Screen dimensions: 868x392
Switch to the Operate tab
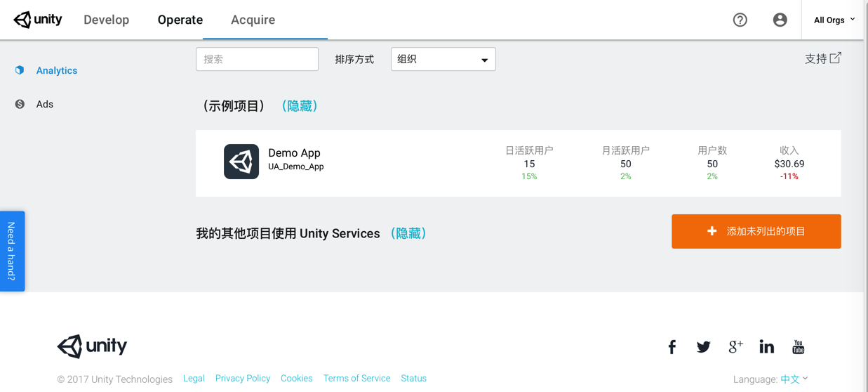(x=180, y=20)
